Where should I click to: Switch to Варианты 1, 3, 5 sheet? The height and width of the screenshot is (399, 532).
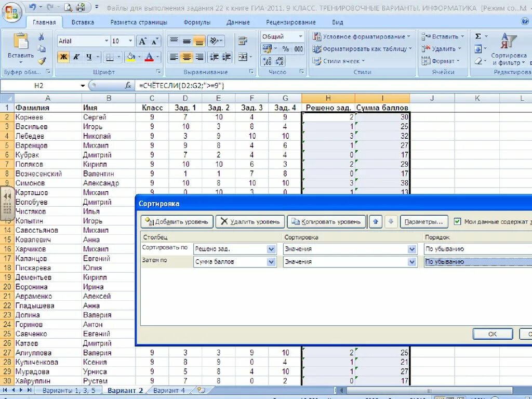(x=69, y=390)
